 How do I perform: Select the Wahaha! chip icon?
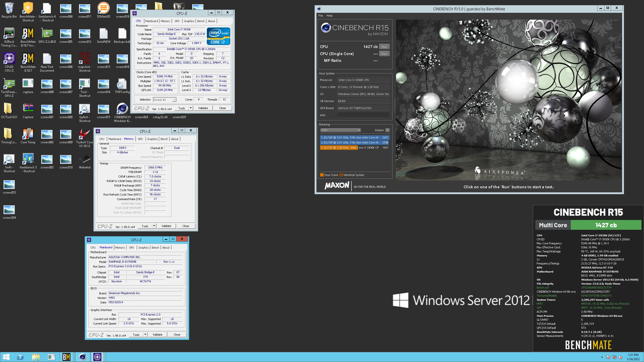click(85, 161)
